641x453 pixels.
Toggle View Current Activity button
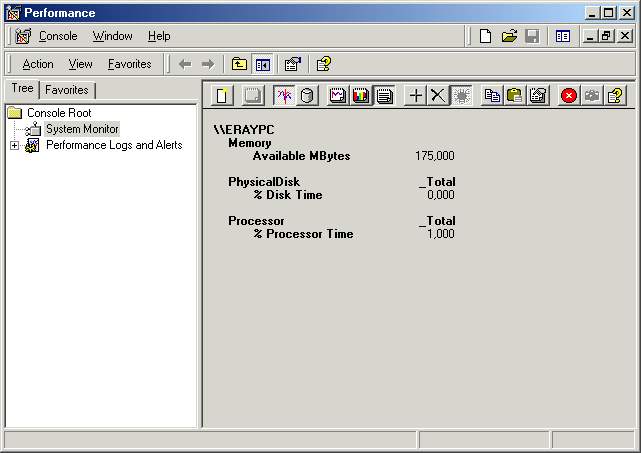284,96
